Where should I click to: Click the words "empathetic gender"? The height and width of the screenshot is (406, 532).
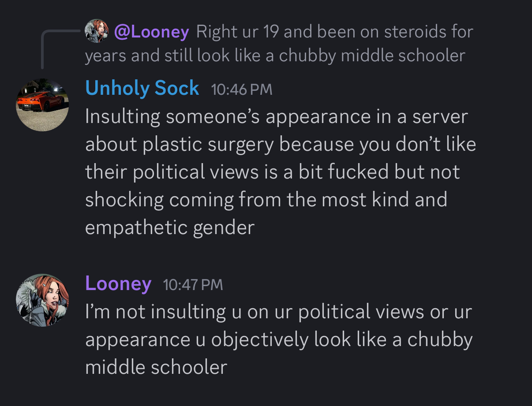(170, 227)
